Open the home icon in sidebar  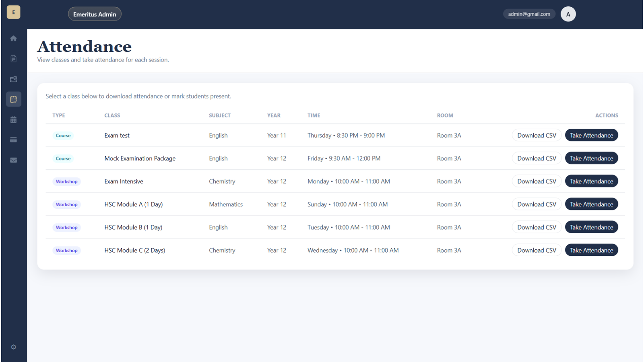(x=13, y=39)
